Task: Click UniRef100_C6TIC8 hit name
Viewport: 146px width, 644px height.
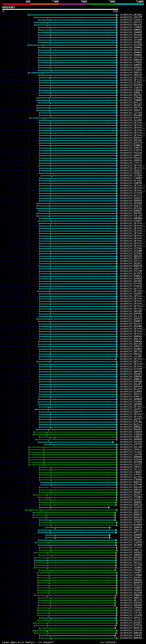Action: coord(131,58)
